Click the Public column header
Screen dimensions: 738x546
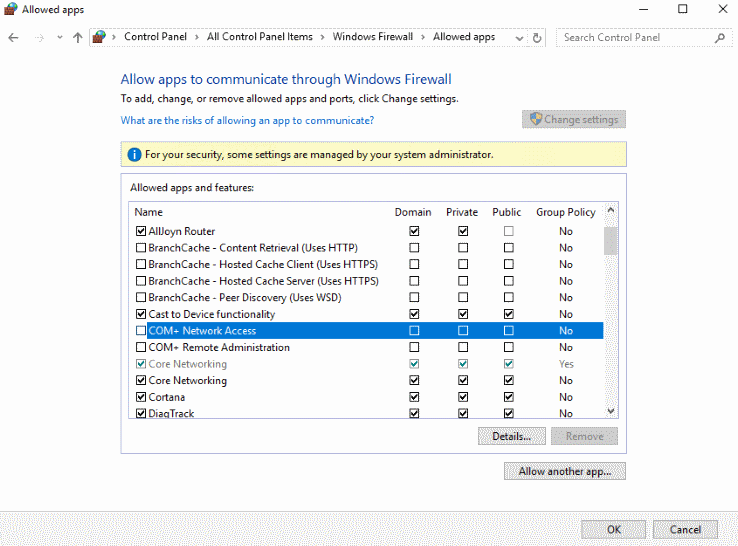[x=506, y=212]
